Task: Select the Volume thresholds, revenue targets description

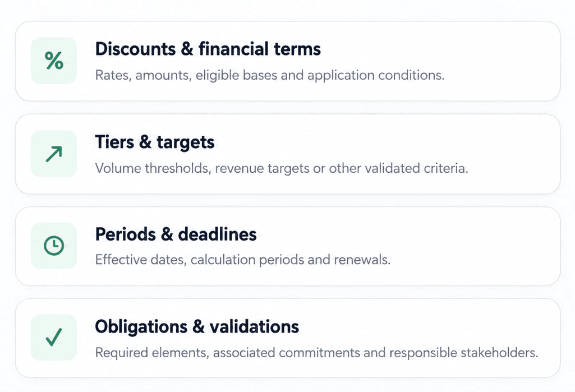Action: [282, 168]
